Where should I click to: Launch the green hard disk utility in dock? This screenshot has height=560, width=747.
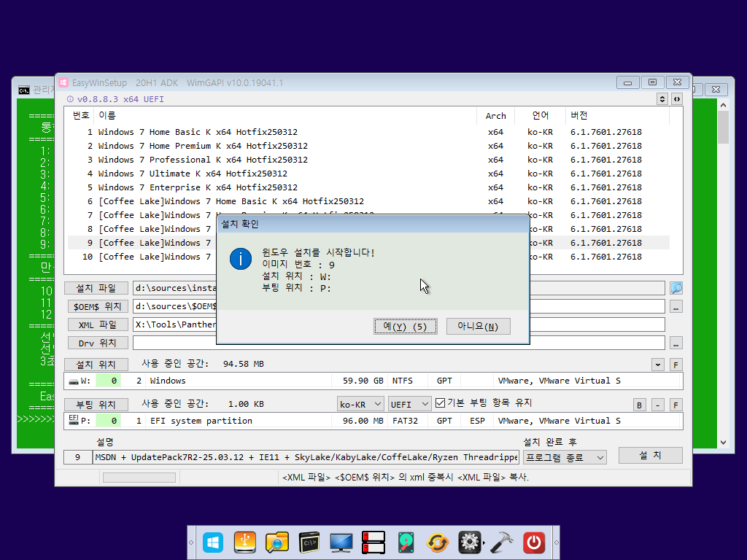click(406, 542)
